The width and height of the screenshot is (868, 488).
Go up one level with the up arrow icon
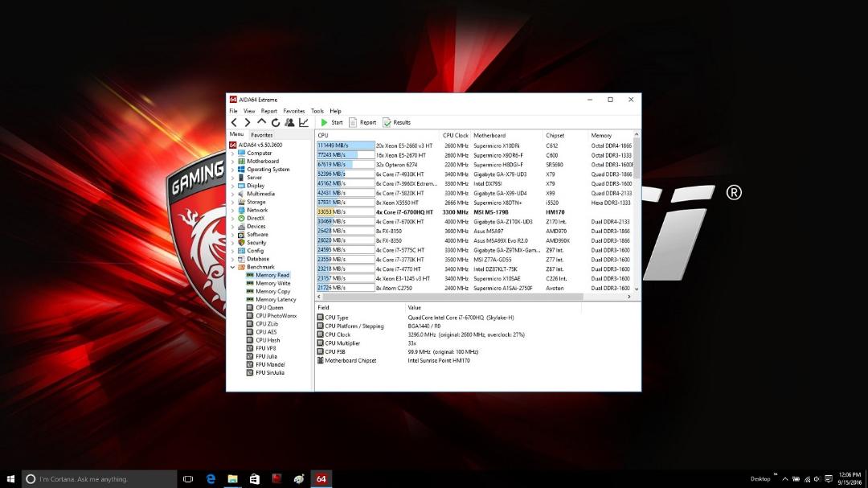pos(261,122)
